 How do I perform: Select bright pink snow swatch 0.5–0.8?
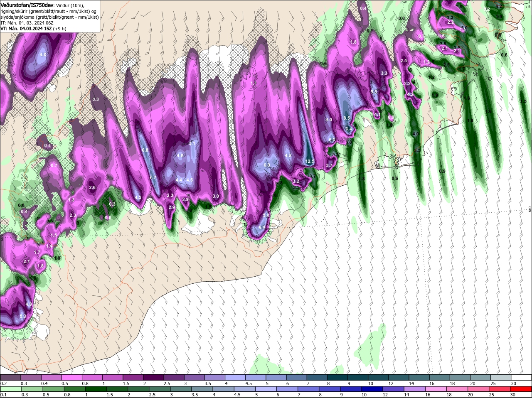click(71, 377)
